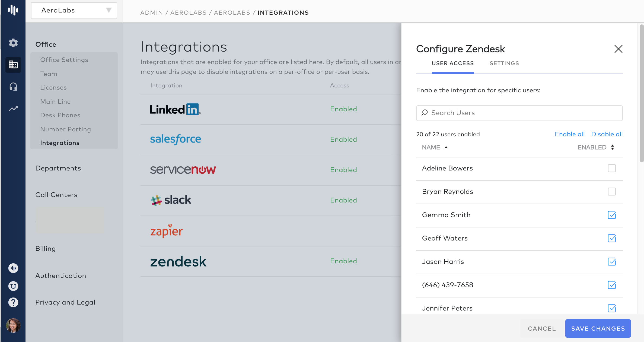
Task: Uncheck the (646) 439-7658 checkbox
Action: pos(612,285)
